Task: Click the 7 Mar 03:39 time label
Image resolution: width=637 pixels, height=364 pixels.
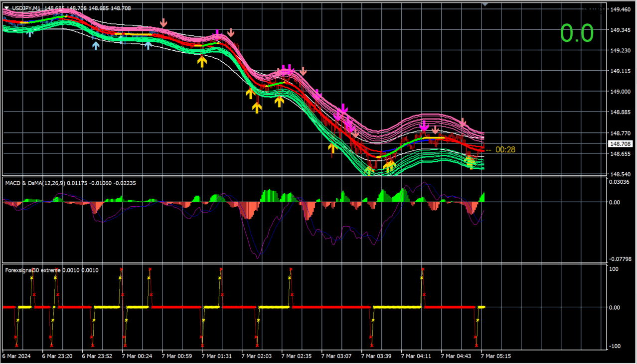Action: click(376, 357)
